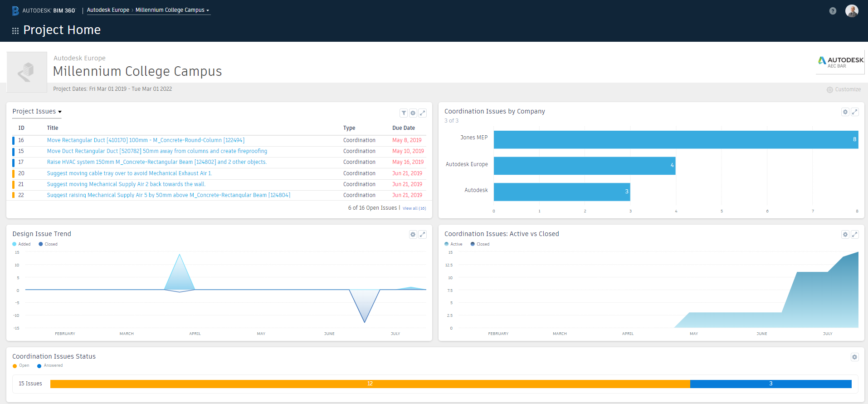The image size is (868, 404).
Task: Expand the Active vs Closed chart
Action: tap(854, 234)
